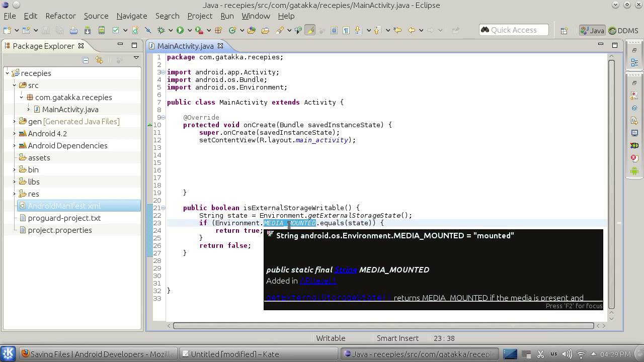Viewport: 644px width, 362px height.
Task: Click the String link in the Javadoc popup
Action: pos(346,270)
